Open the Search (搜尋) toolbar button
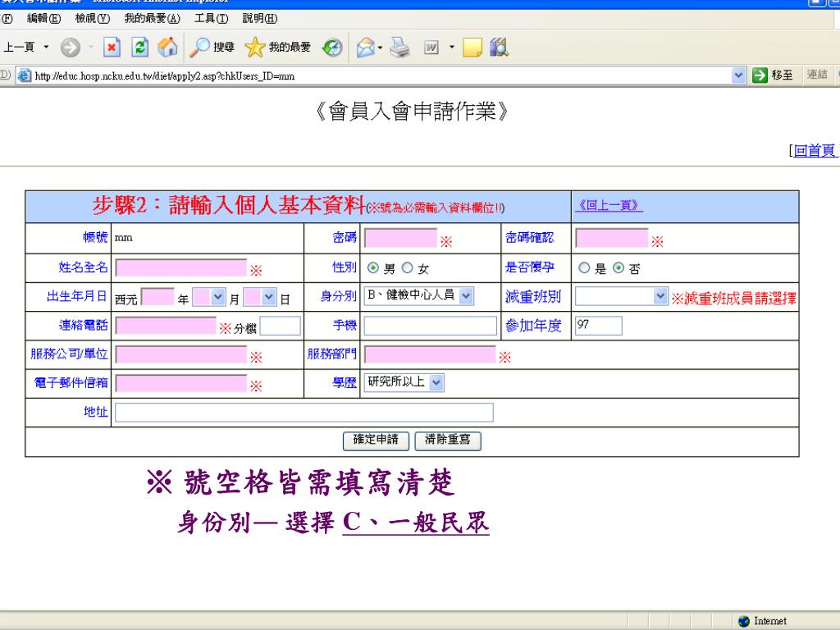The image size is (840, 630). tap(212, 47)
